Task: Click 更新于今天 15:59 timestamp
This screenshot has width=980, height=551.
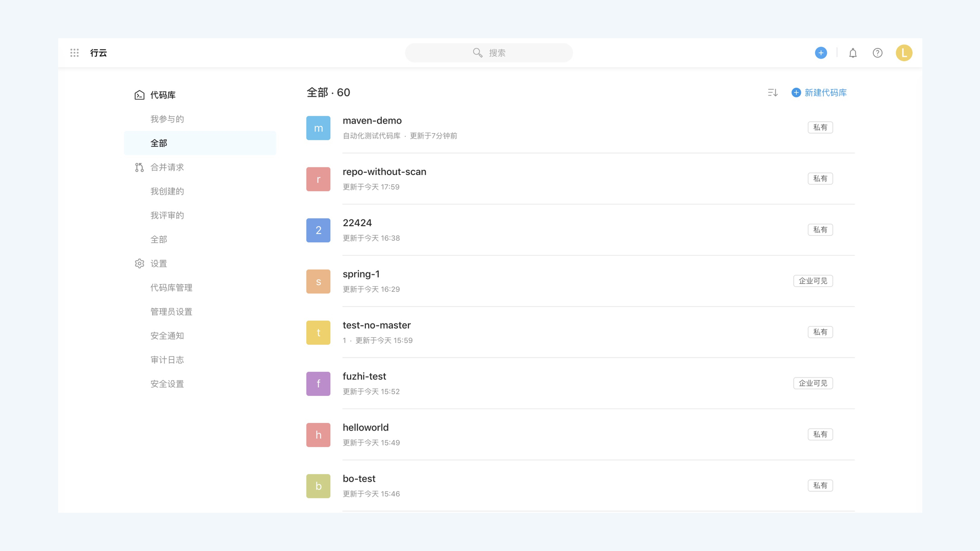Action: click(384, 340)
